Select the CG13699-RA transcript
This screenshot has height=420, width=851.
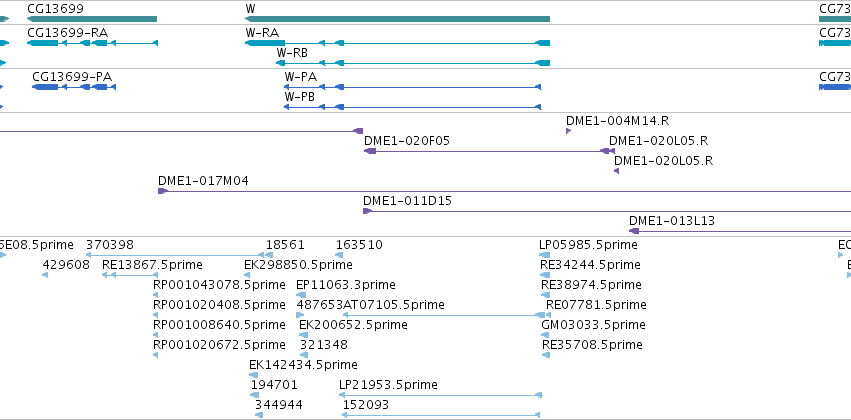[92, 43]
